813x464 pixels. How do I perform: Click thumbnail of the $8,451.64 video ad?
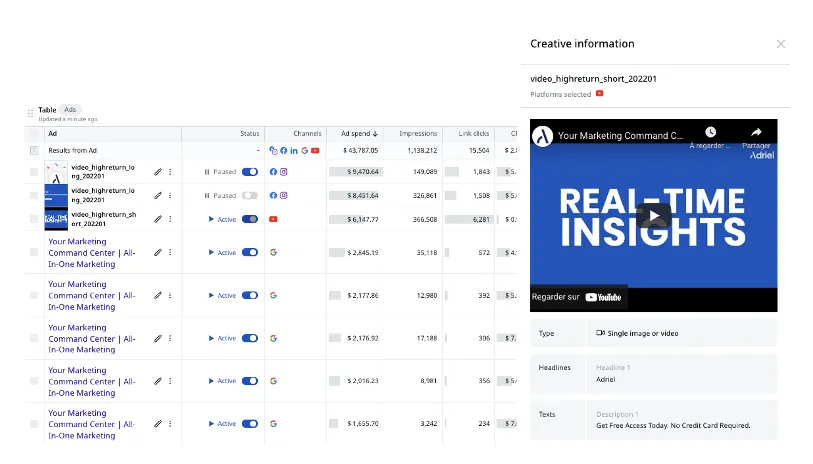56,195
